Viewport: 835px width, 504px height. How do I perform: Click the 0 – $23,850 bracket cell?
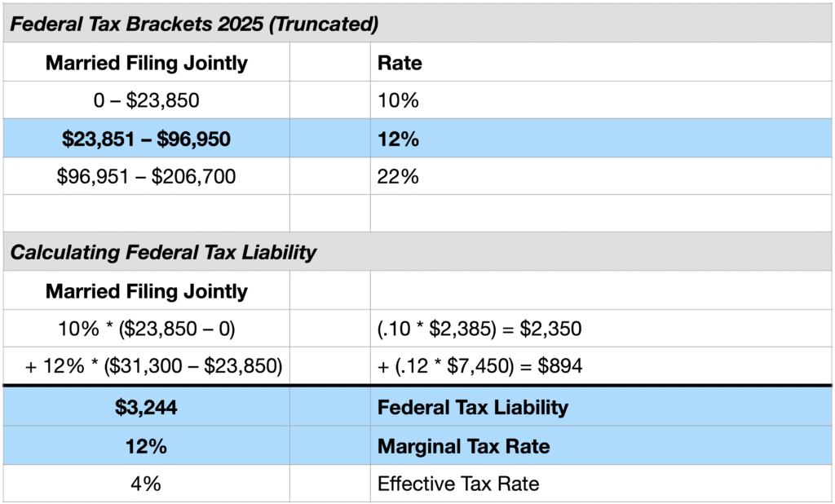pos(147,101)
